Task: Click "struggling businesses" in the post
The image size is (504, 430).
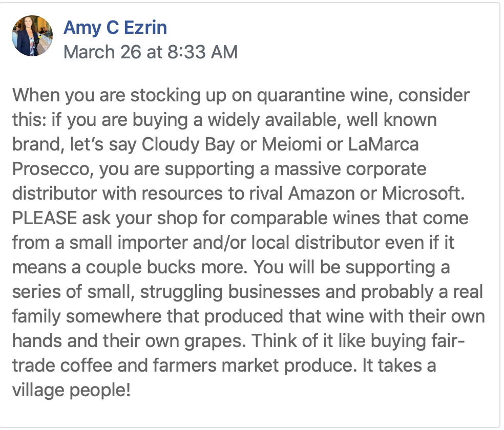Action: tap(230, 293)
